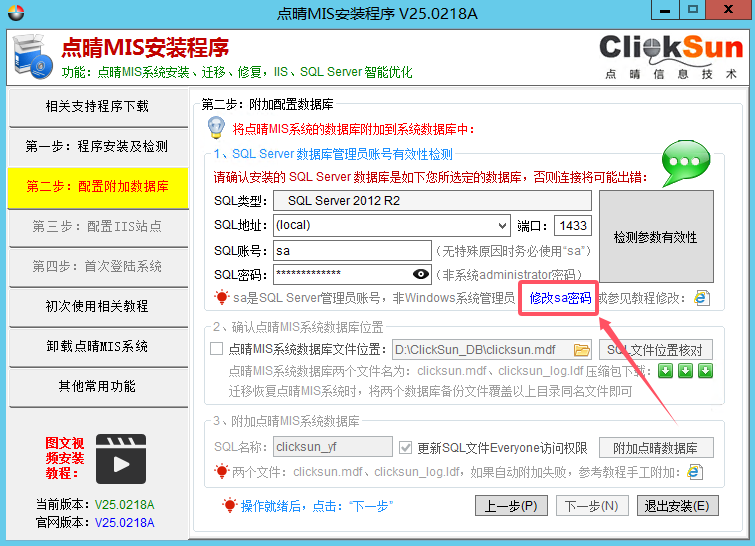Viewport: 755px width, 546px height.
Task: Select 卸载点晴MIS系统 in the sidebar
Action: pyautogui.click(x=97, y=346)
